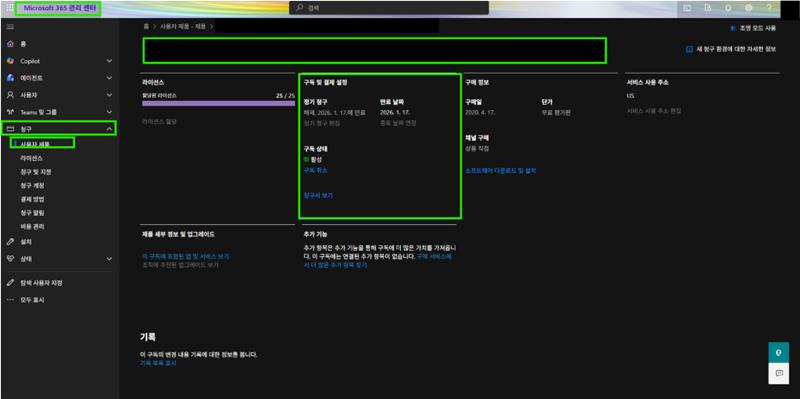
Task: Open the settings gear in header
Action: 748,8
